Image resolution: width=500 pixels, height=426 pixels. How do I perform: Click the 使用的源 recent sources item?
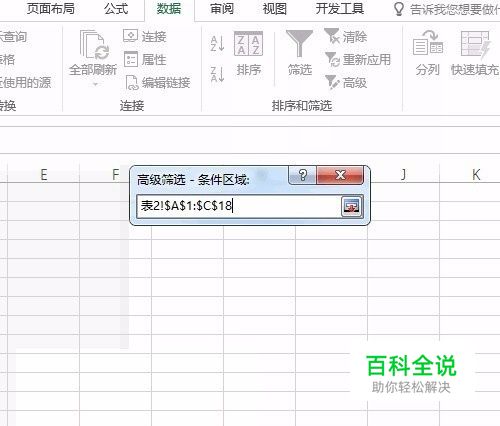point(25,83)
